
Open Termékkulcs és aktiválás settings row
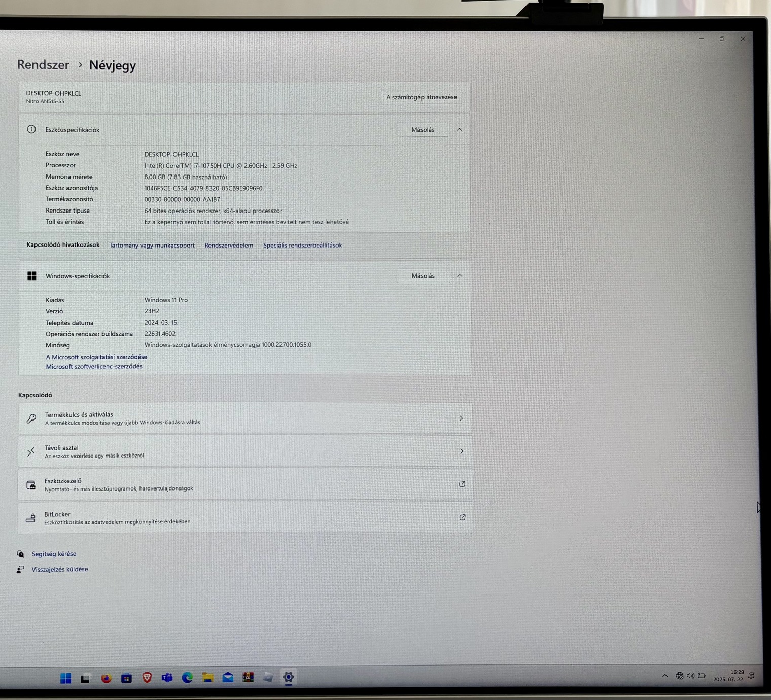(x=245, y=418)
